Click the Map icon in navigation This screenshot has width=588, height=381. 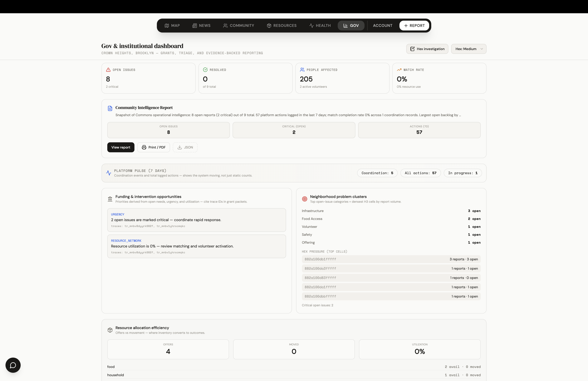(x=167, y=25)
